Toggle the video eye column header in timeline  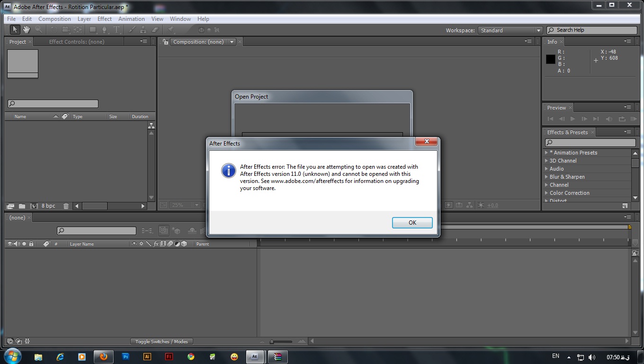pos(10,244)
